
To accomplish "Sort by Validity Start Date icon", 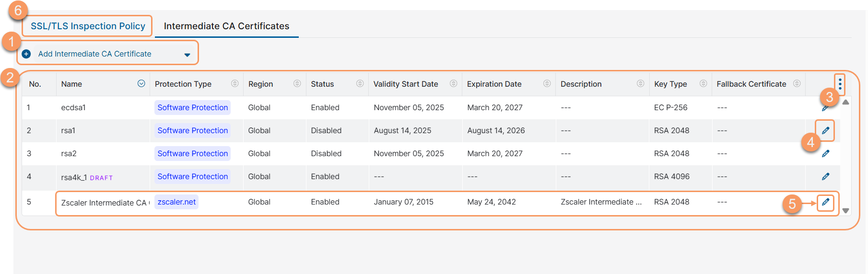I will [453, 83].
